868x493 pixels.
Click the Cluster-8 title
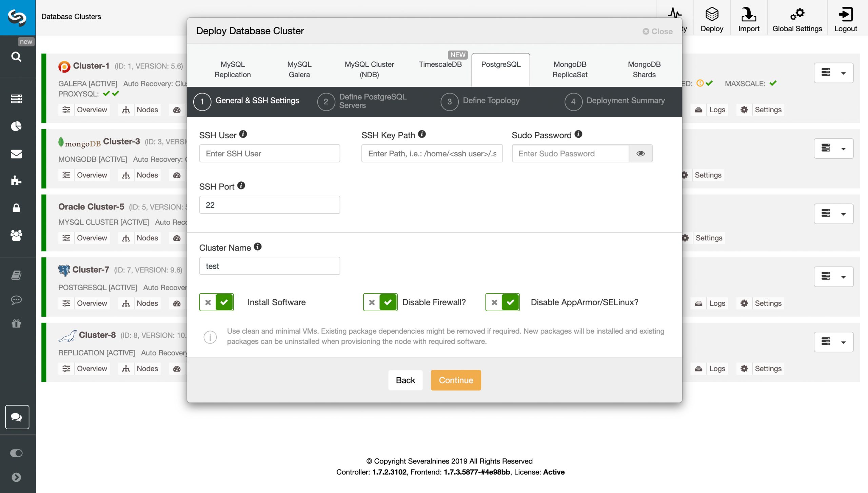coord(97,335)
